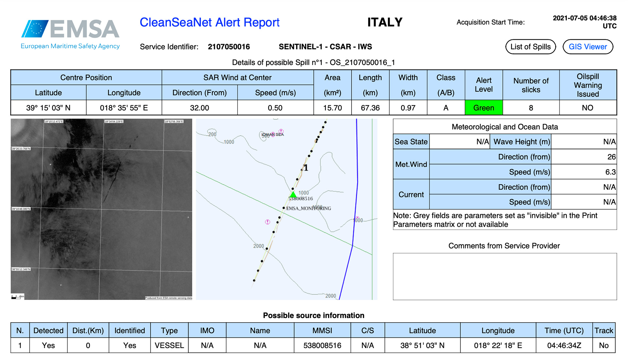628x364 pixels.
Task: Click the green vessel triangle on map
Action: click(293, 194)
